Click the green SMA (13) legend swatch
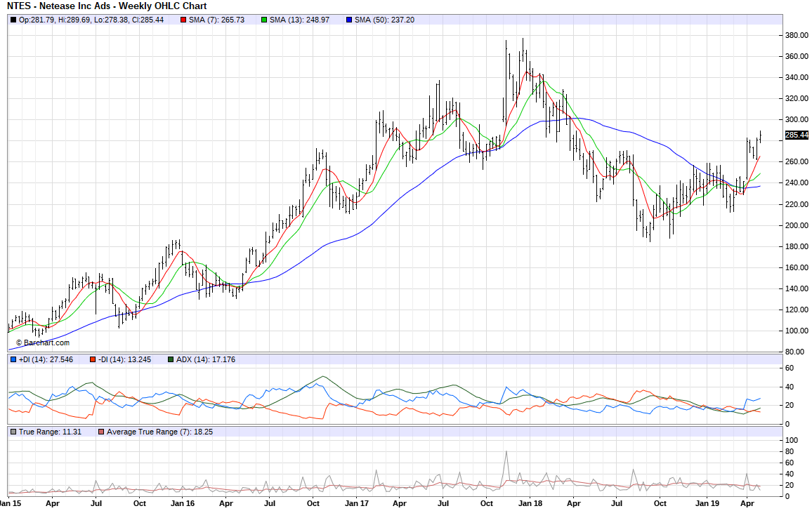 point(264,20)
